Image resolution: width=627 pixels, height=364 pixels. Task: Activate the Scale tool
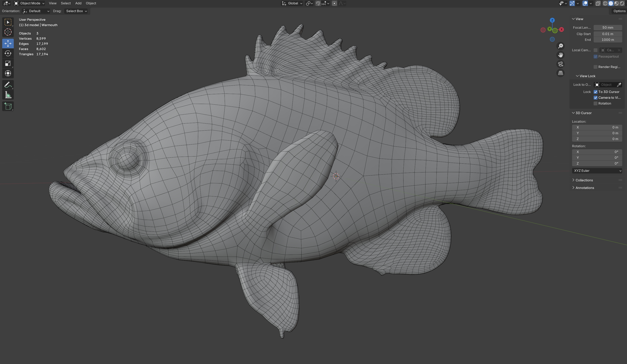pos(8,63)
